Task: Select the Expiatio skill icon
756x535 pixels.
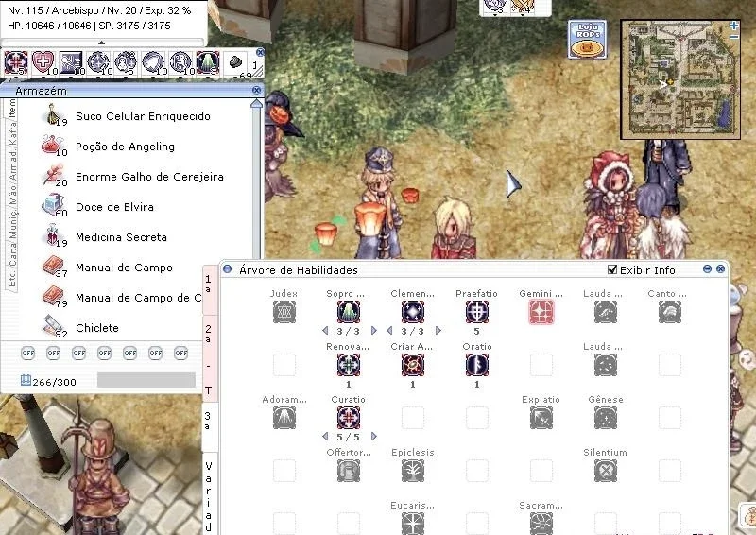Action: coord(541,418)
